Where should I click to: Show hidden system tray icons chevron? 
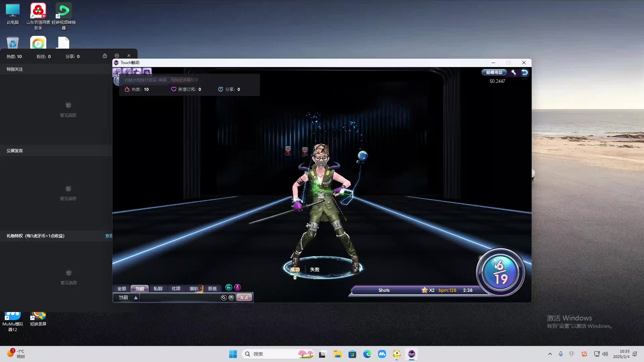click(x=550, y=354)
